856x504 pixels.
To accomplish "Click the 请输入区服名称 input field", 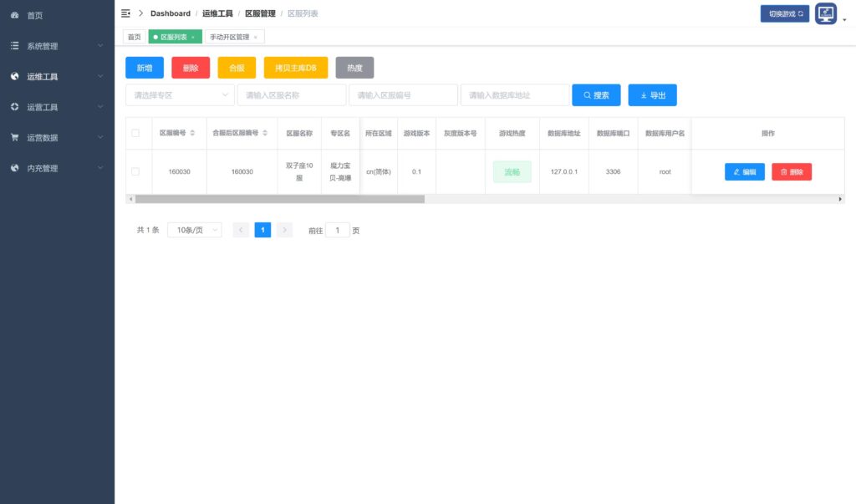I will [x=291, y=95].
